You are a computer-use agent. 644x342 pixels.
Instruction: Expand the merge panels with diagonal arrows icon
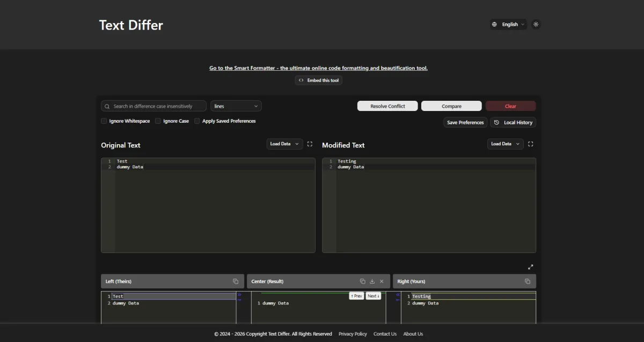point(531,267)
